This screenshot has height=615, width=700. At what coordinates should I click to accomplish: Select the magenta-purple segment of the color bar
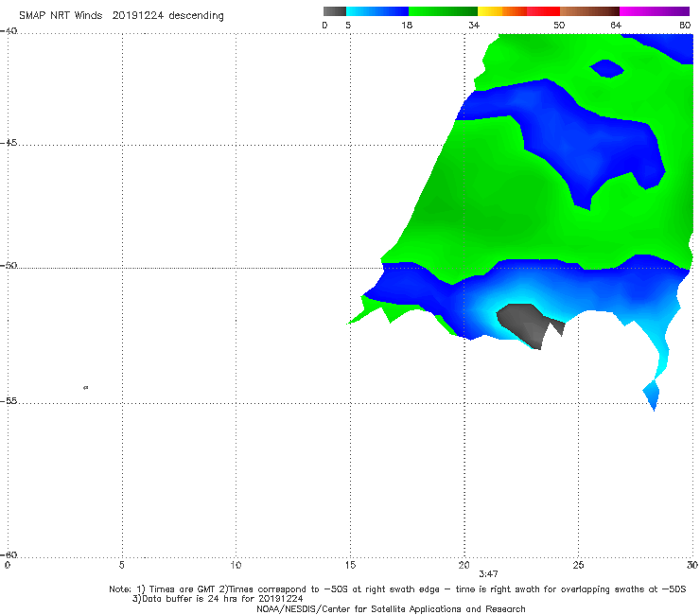(655, 11)
